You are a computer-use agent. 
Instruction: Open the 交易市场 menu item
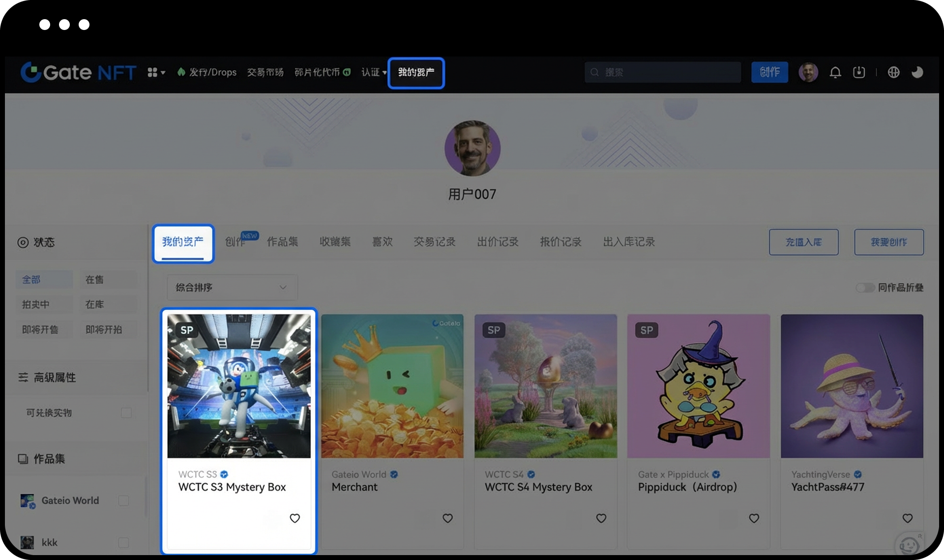coord(265,72)
